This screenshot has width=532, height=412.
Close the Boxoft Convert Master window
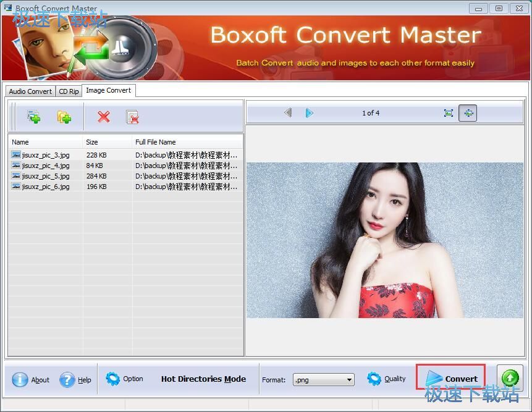(x=519, y=9)
